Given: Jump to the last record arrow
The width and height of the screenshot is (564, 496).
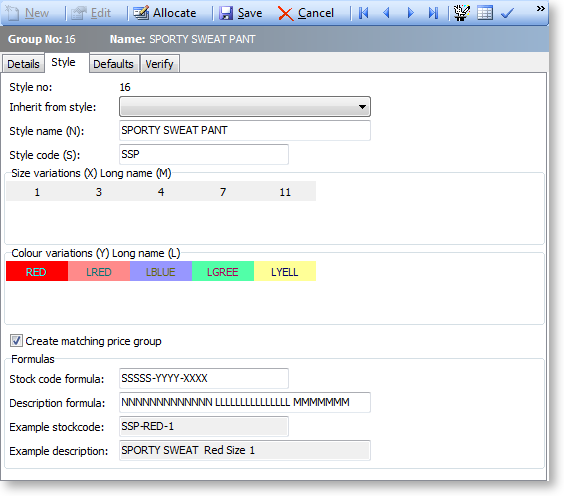Looking at the screenshot, I should pos(433,13).
